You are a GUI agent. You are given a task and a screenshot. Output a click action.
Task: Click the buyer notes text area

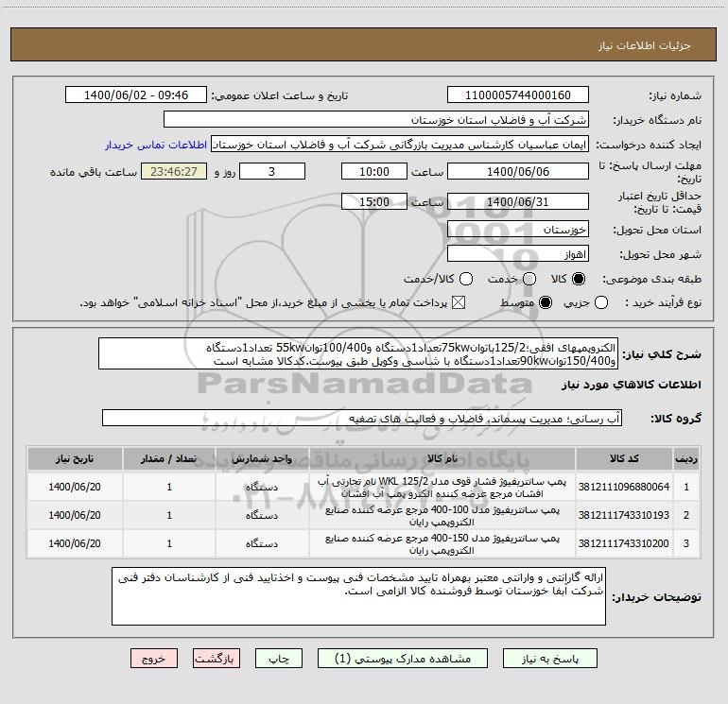(359, 596)
